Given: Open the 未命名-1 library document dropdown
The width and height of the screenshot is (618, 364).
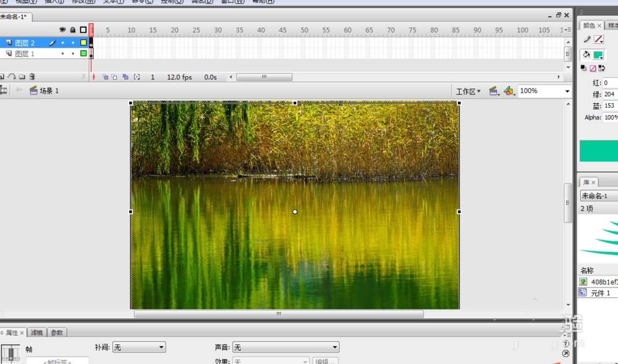Looking at the screenshot, I should [599, 196].
